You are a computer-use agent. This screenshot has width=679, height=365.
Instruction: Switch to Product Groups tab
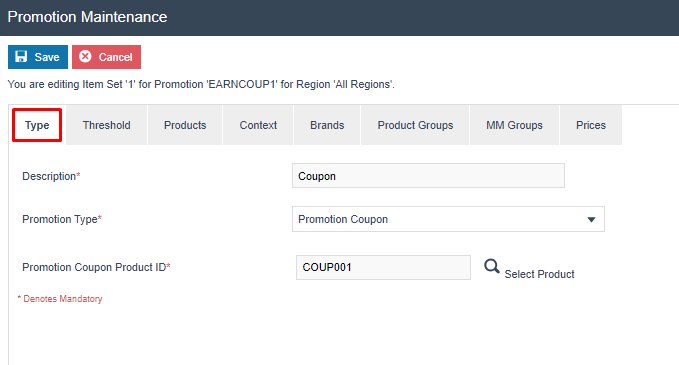pos(415,125)
